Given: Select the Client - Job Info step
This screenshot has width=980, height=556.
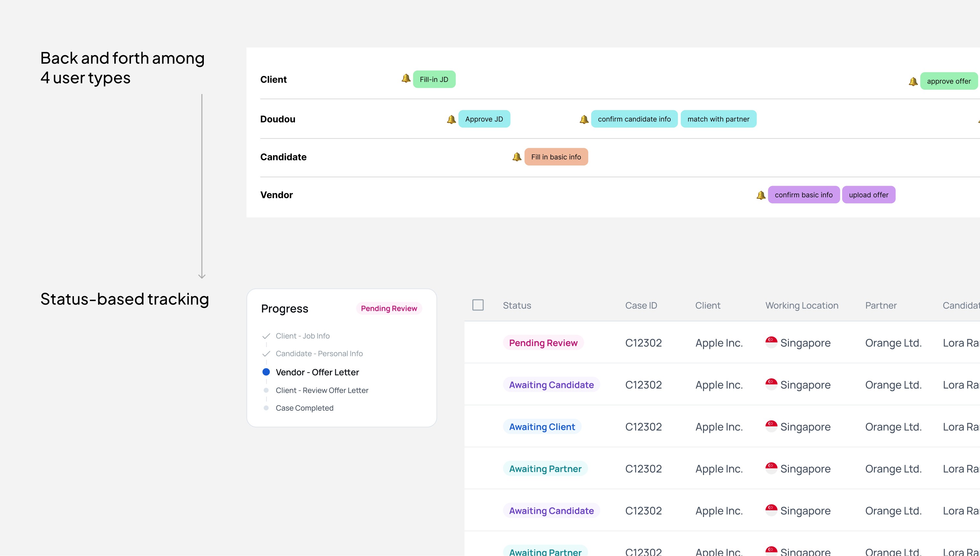Looking at the screenshot, I should tap(302, 336).
